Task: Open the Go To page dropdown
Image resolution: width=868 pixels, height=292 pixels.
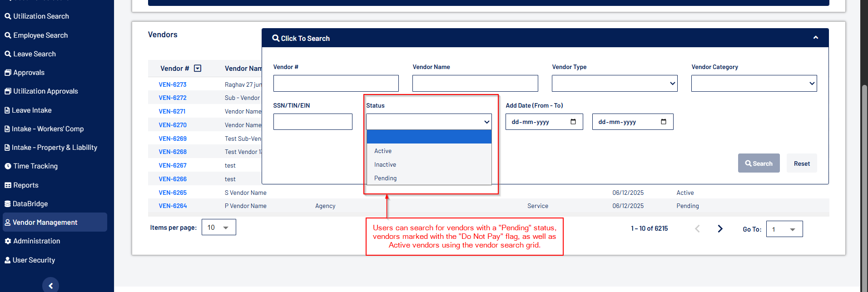Action: (784, 229)
